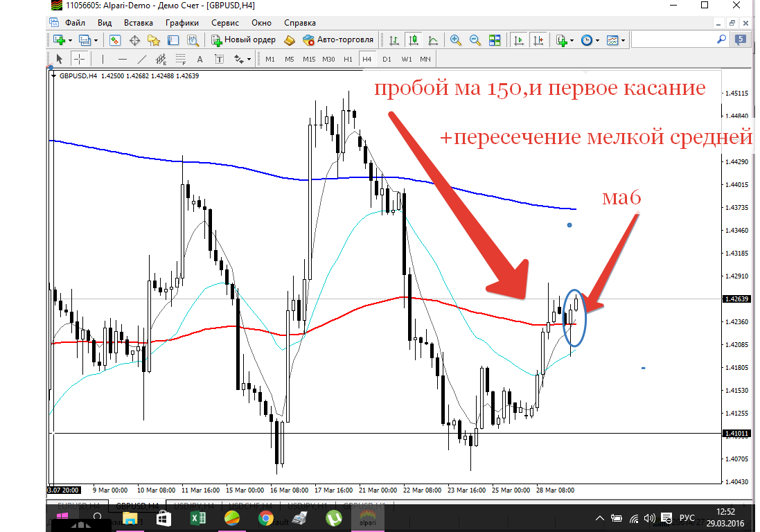The height and width of the screenshot is (532, 760).
Task: Select the cursor arrow tool
Action: pos(59,59)
